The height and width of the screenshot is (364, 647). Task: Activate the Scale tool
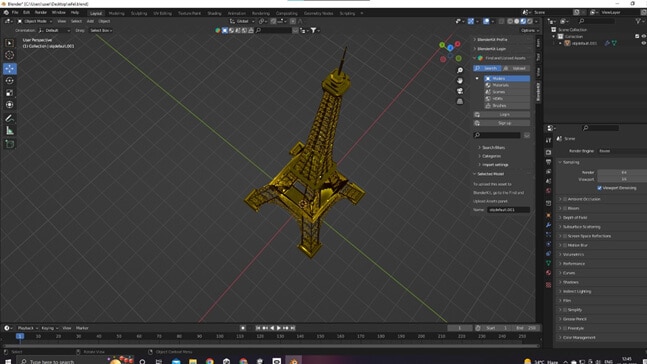(9, 93)
